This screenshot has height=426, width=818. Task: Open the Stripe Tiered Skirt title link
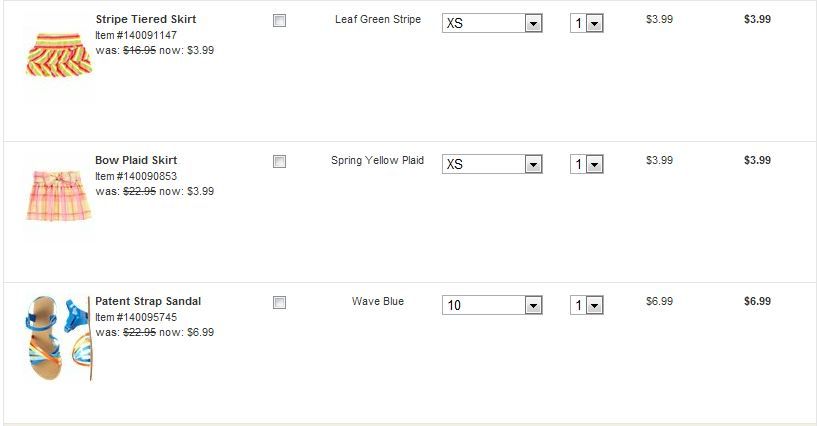[x=145, y=19]
